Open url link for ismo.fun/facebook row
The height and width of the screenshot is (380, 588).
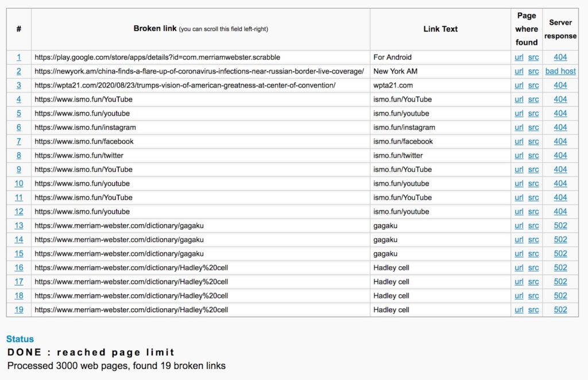(x=519, y=141)
